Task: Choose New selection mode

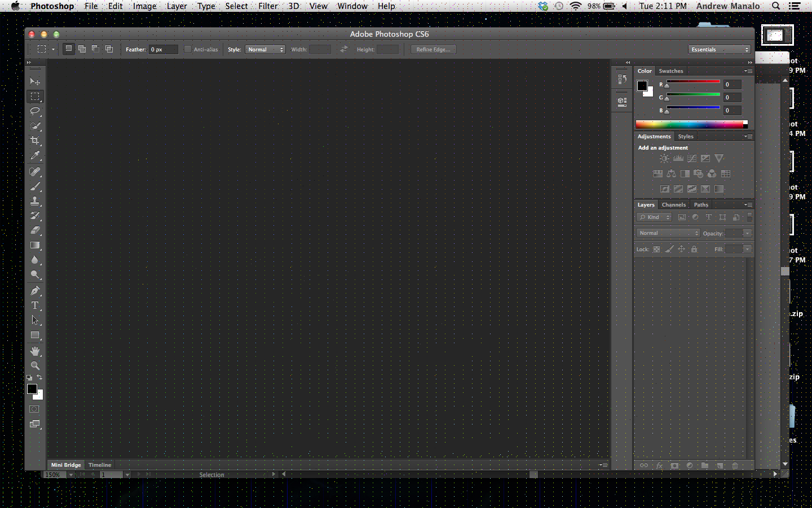Action: pyautogui.click(x=68, y=49)
